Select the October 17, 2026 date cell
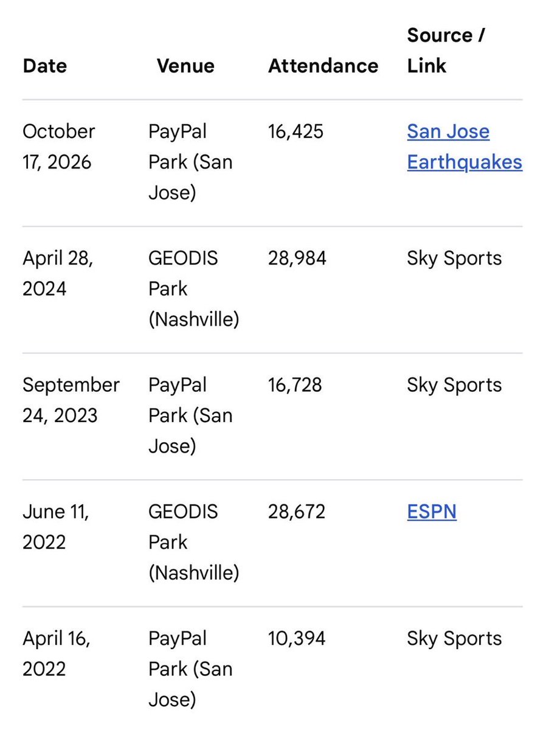 click(x=59, y=147)
